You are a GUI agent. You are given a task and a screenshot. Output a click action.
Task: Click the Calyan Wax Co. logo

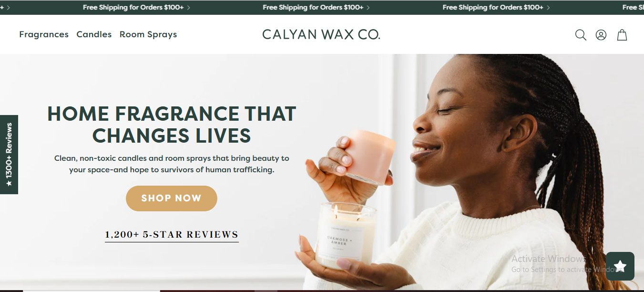point(321,34)
